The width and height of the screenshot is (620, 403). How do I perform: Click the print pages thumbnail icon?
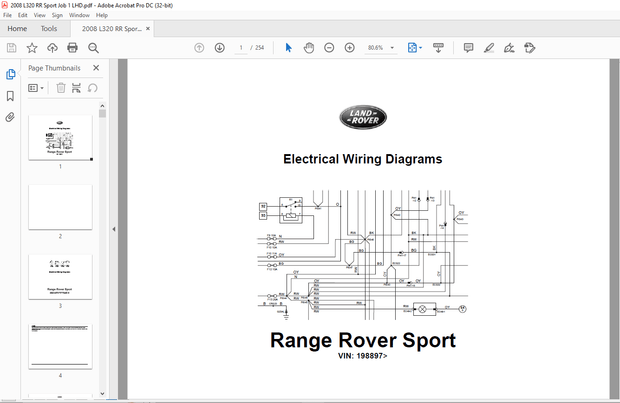tap(76, 88)
